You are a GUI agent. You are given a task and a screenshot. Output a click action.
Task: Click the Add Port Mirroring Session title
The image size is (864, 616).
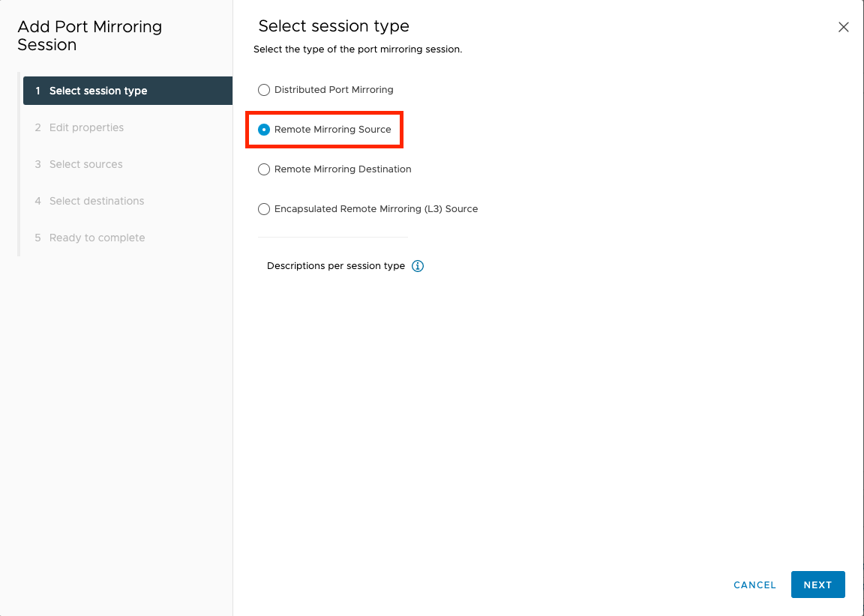point(89,35)
